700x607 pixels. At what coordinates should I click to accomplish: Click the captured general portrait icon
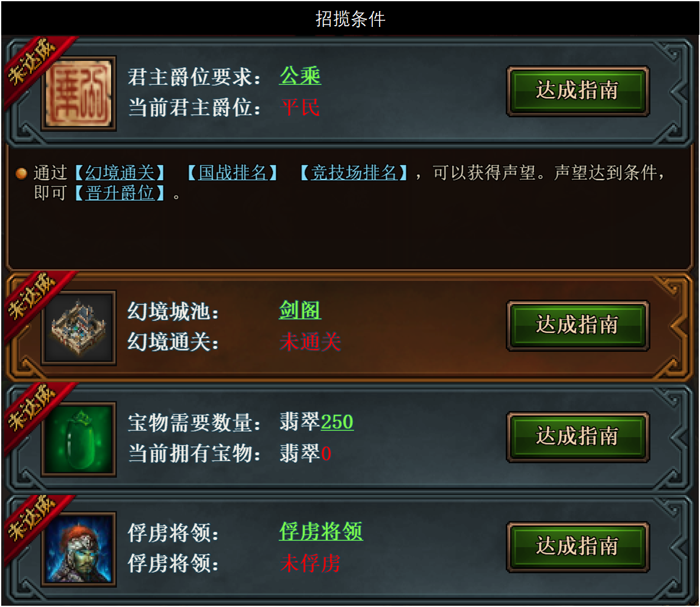pos(79,549)
